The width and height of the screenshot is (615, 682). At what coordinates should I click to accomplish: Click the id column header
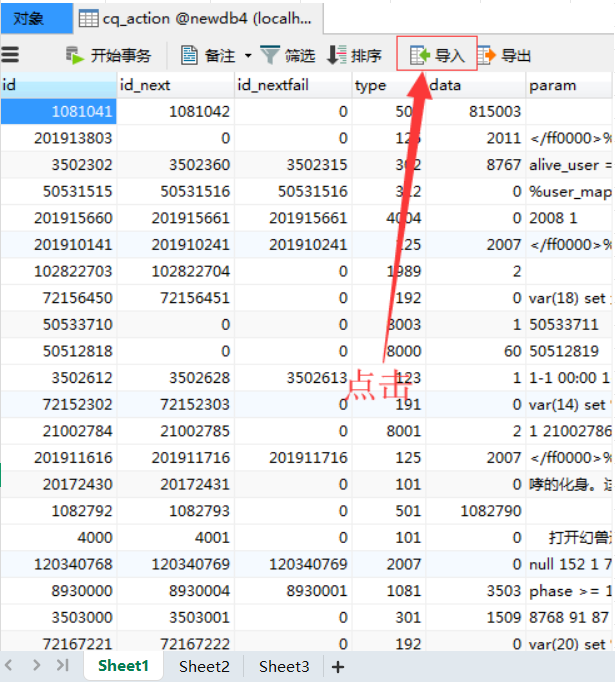coord(59,85)
